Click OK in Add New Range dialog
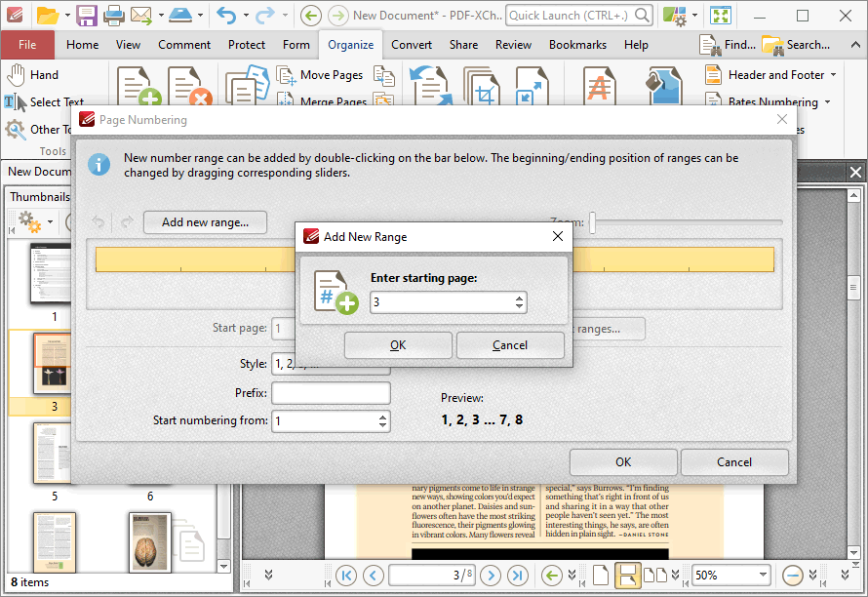Image resolution: width=868 pixels, height=597 pixels. tap(398, 345)
